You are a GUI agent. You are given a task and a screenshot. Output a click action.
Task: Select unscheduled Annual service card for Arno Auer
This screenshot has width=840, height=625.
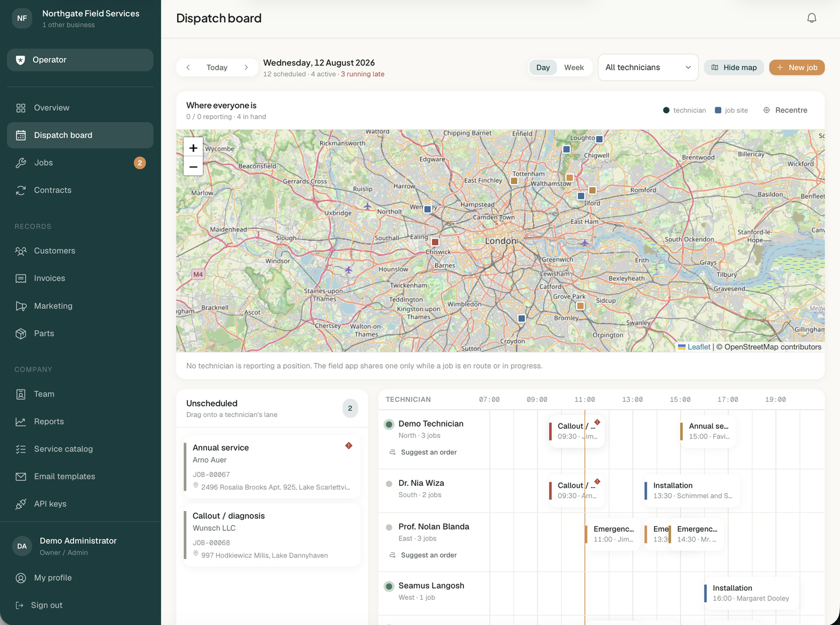click(x=272, y=467)
